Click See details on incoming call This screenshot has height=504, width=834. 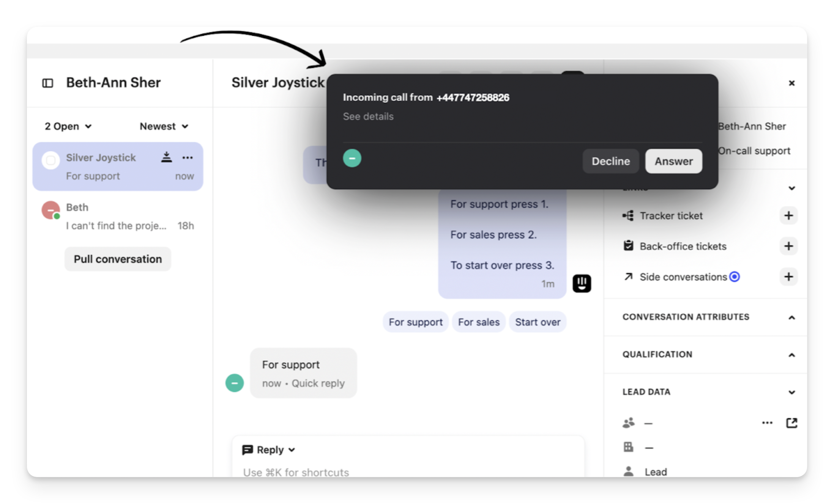368,116
